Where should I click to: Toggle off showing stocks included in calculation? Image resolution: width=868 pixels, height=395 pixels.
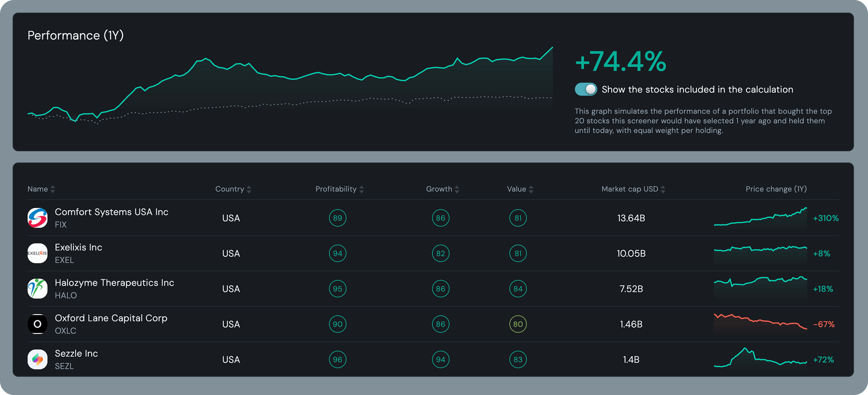pyautogui.click(x=586, y=89)
